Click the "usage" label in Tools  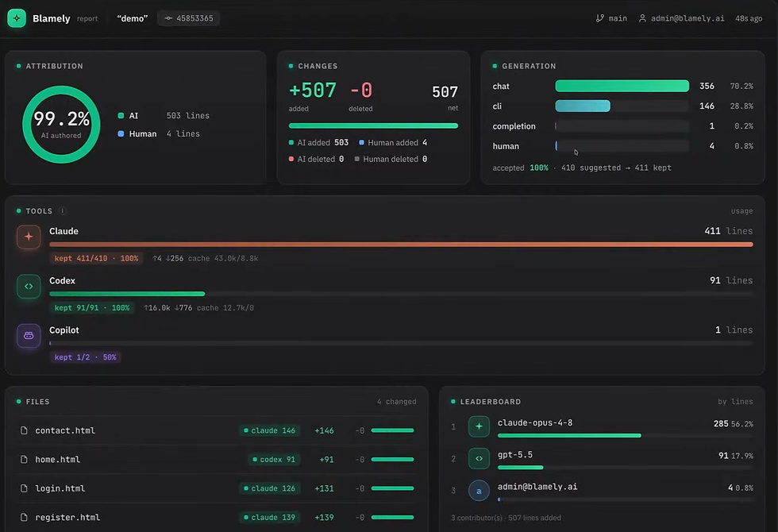click(741, 211)
